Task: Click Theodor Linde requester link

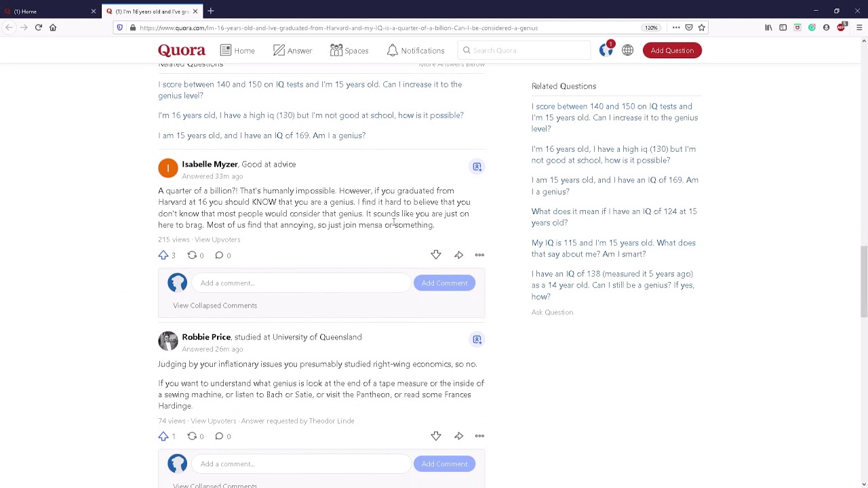Action: pyautogui.click(x=331, y=421)
